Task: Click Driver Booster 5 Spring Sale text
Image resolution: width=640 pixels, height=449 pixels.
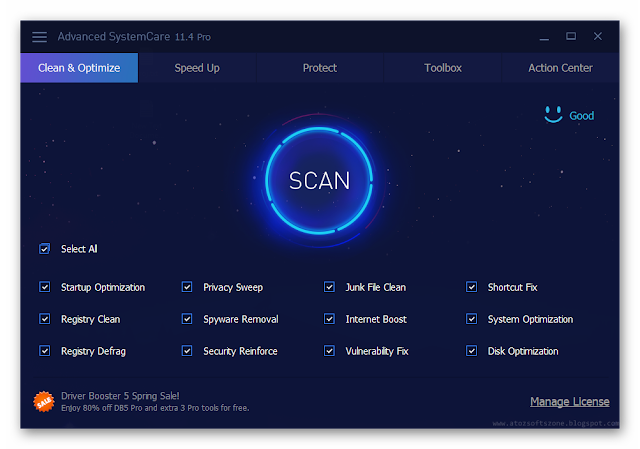Action: (120, 396)
